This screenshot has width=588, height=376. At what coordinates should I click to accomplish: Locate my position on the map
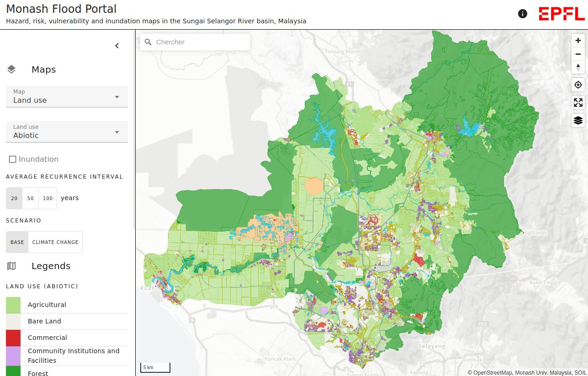click(x=578, y=85)
